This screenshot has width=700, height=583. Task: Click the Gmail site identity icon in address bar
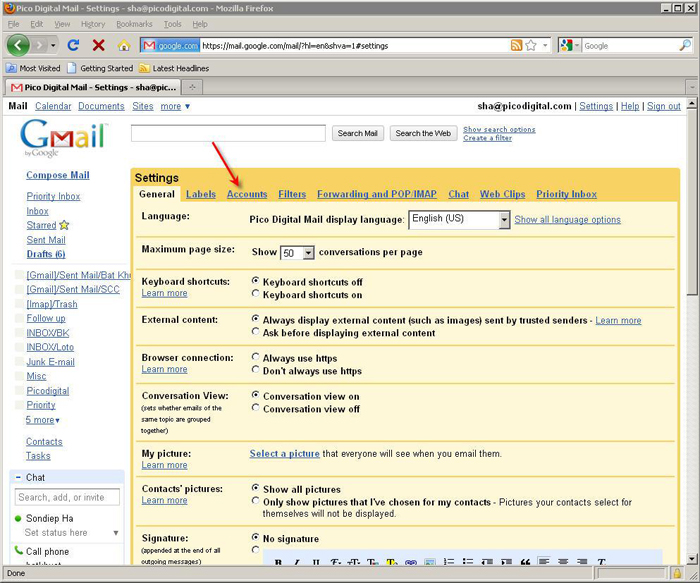pyautogui.click(x=170, y=46)
